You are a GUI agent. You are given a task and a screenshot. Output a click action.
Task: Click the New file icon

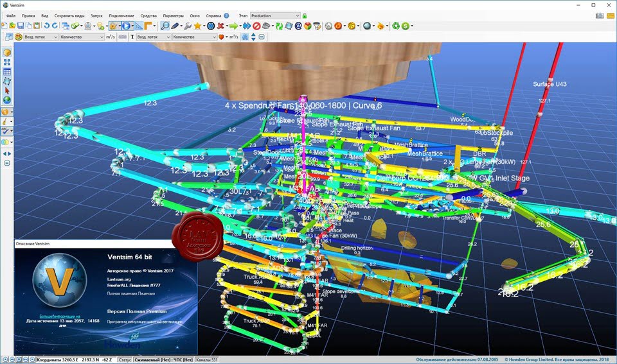click(4, 26)
